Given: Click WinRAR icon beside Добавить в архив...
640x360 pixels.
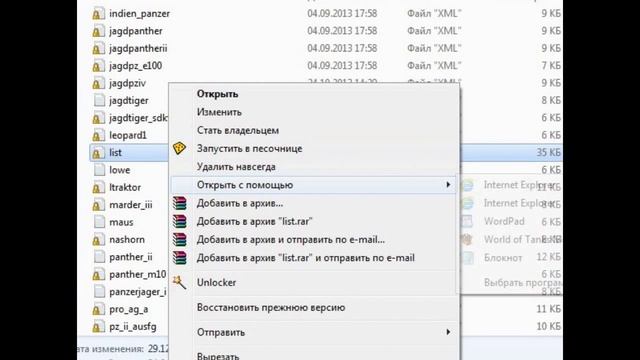Looking at the screenshot, I should pyautogui.click(x=180, y=203).
